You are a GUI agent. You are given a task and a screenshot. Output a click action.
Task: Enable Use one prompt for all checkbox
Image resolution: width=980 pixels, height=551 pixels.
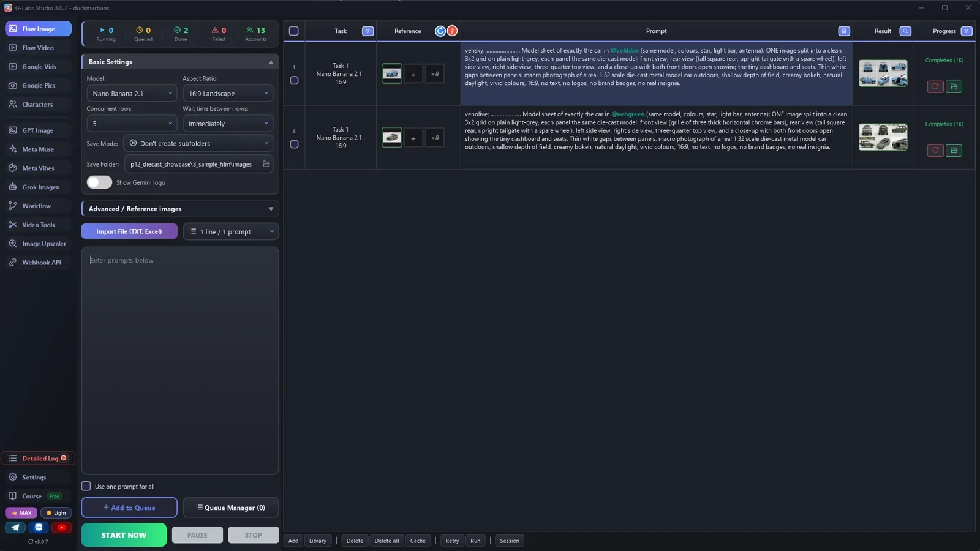point(86,486)
